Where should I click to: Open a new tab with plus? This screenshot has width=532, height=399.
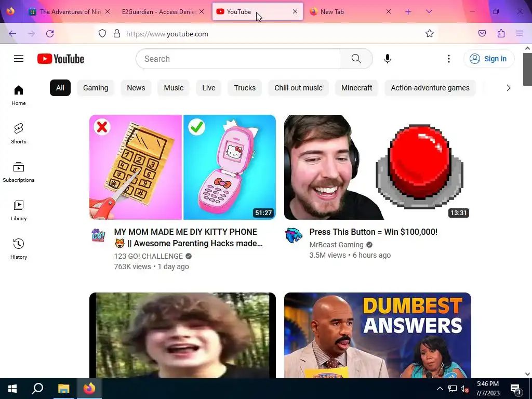408,12
